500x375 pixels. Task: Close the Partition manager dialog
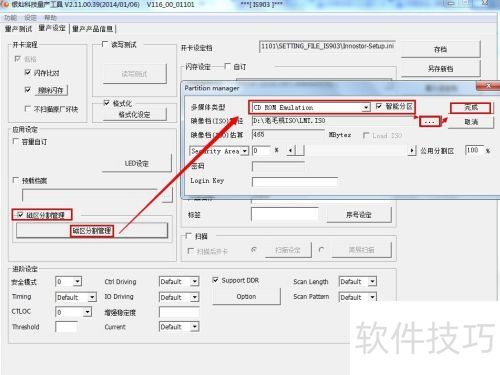pyautogui.click(x=488, y=86)
